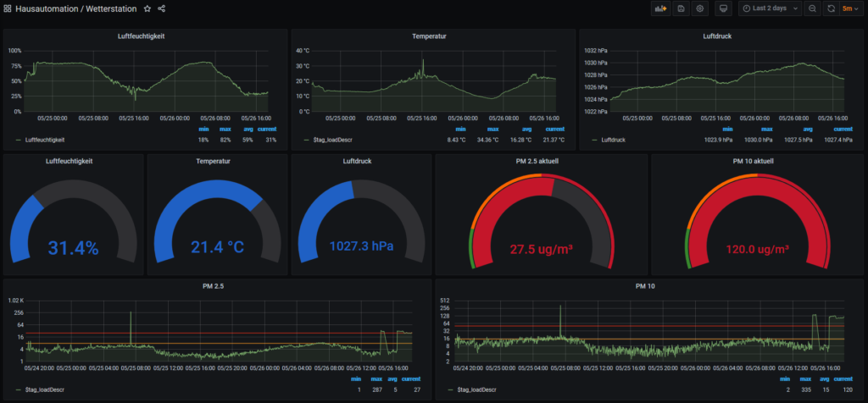868x403 pixels.
Task: Sort PM 2.5 legend by max
Action: click(376, 379)
